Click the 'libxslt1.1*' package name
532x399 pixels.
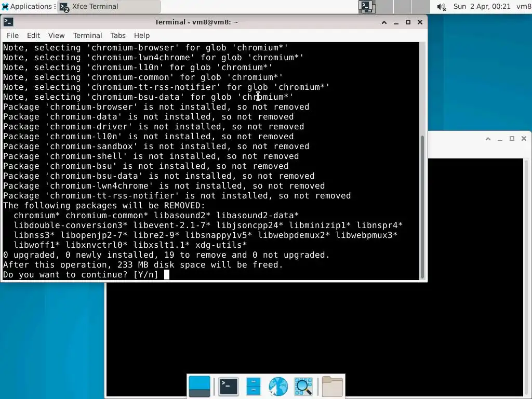point(162,245)
